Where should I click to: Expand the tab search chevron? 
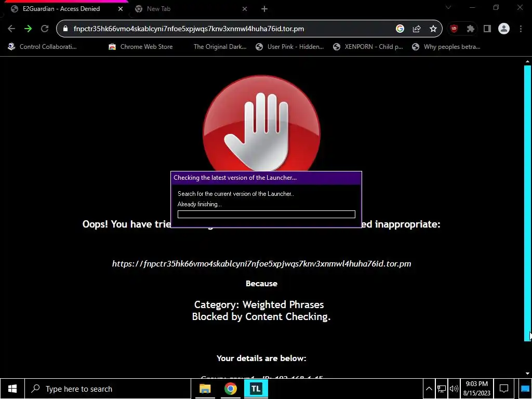pos(448,7)
